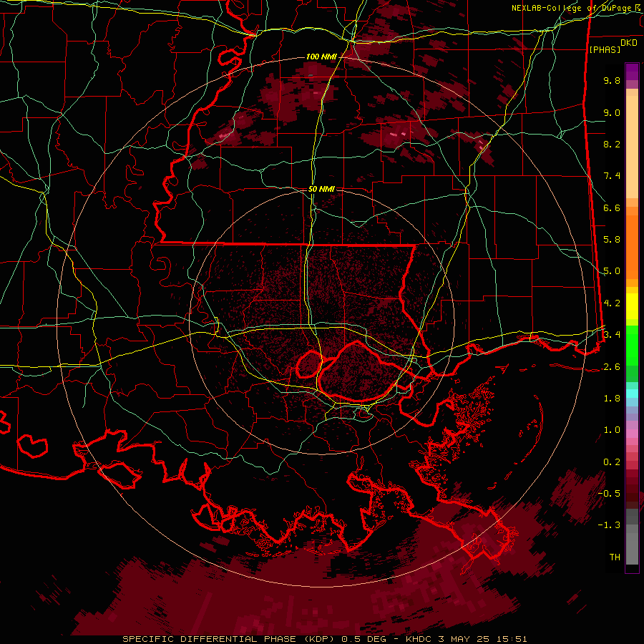This screenshot has width=644, height=644.
Task: Click the 3.4 value on the color scale
Action: click(x=612, y=335)
